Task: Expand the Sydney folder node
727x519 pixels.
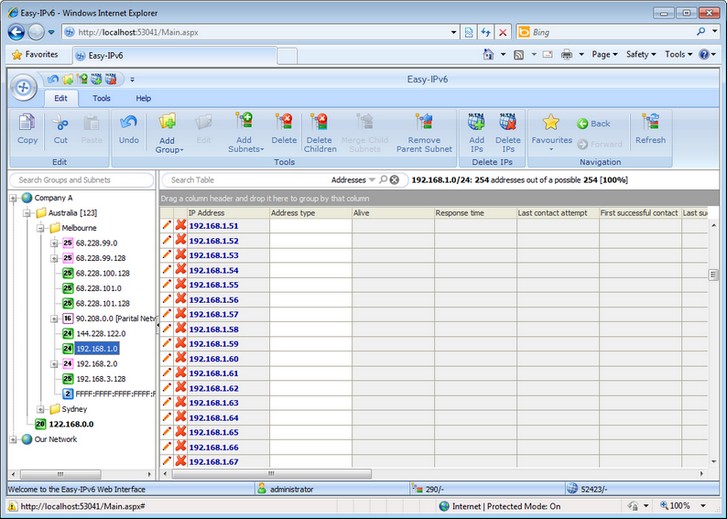Action: (x=41, y=409)
